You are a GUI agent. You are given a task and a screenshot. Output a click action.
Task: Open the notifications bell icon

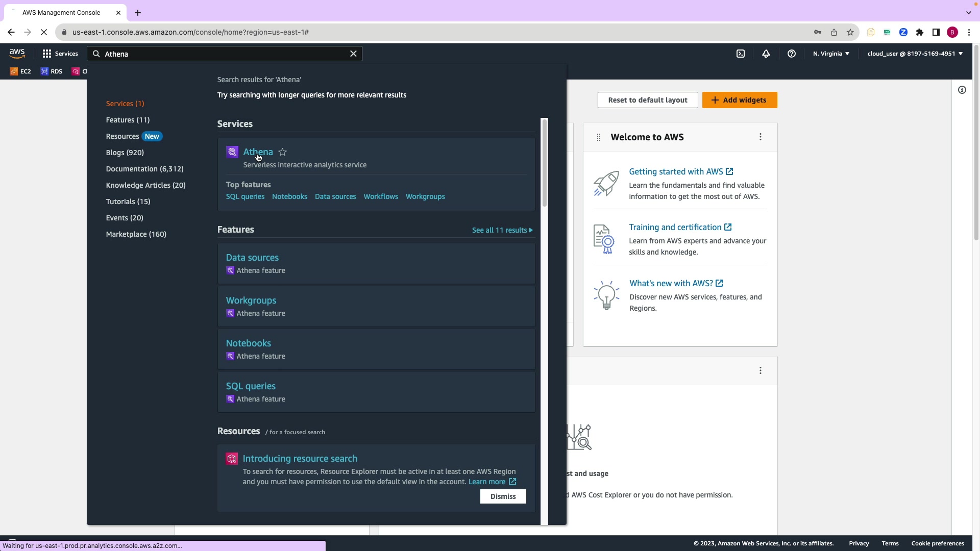(x=766, y=54)
